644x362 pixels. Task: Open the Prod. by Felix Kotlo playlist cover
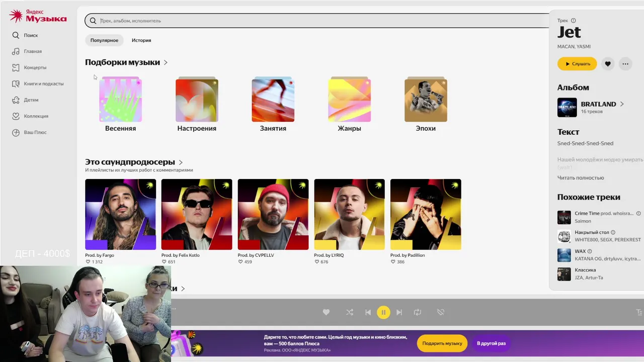point(197,214)
